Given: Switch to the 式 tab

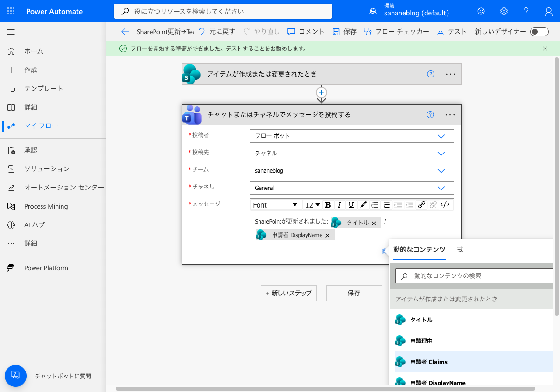Looking at the screenshot, I should (460, 250).
